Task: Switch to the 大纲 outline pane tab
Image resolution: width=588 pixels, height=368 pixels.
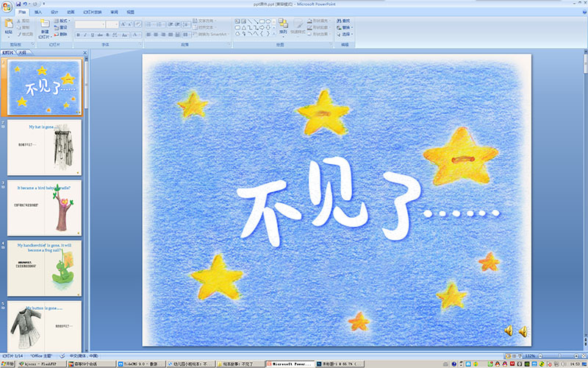Action: (23, 52)
